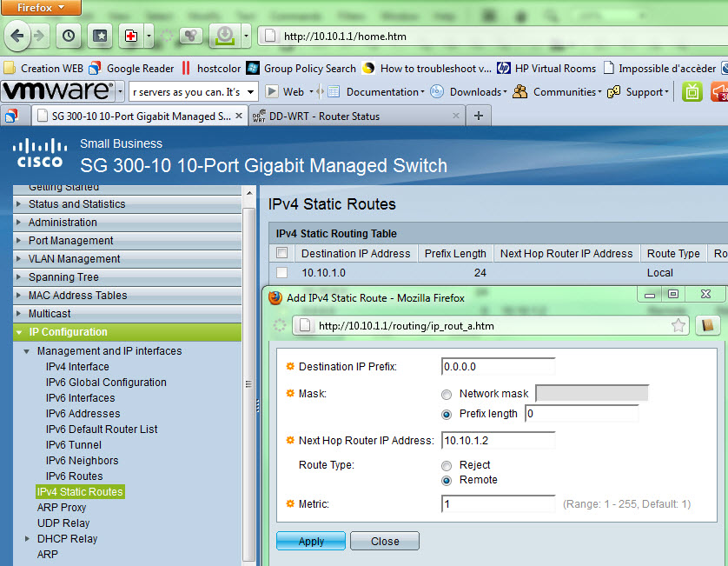Open the dropdown next to red cross icon
The image size is (728, 566).
click(149, 36)
